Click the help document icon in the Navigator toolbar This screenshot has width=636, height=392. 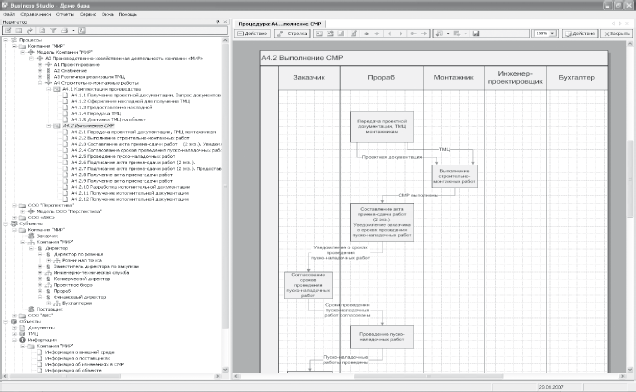point(82,30)
